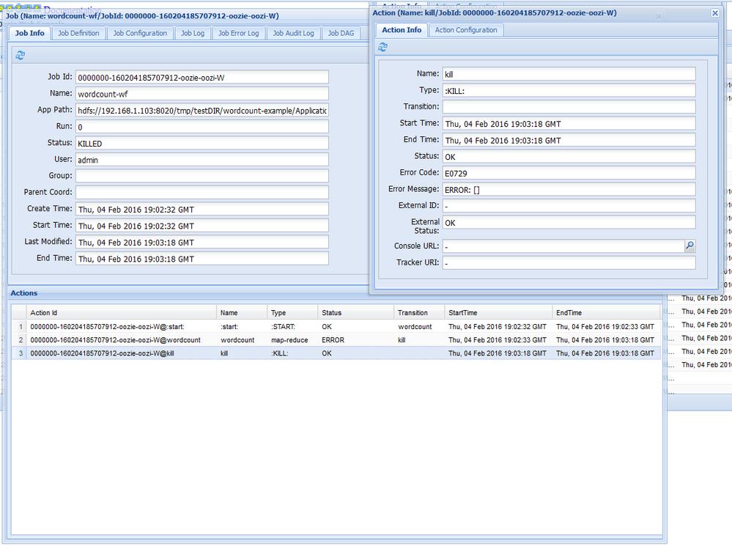The image size is (732, 560).
Task: Open the Job Configuration tab
Action: [x=140, y=33]
